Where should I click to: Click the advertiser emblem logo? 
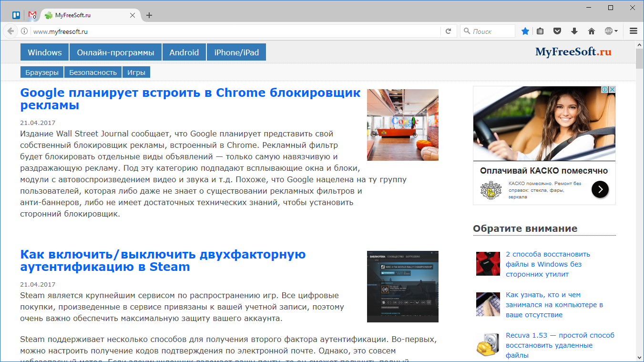pos(491,190)
